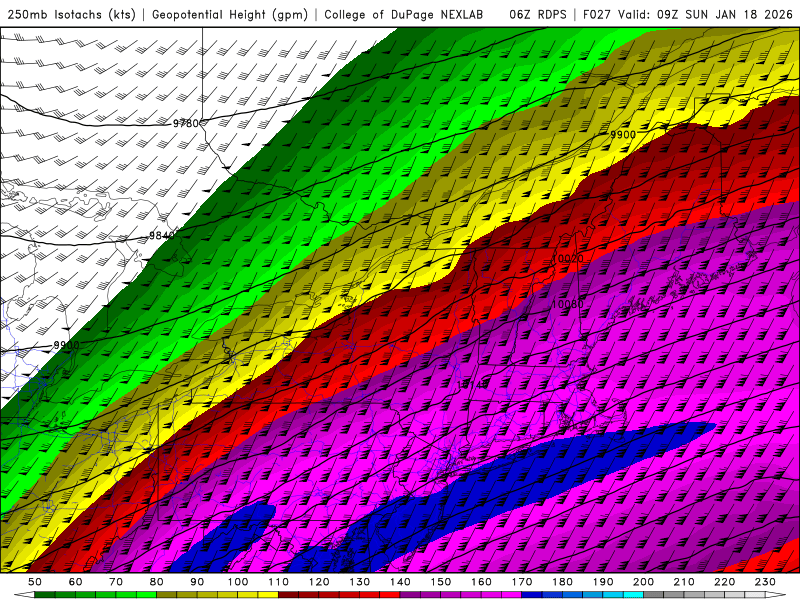
Task: Click the 200 value on the color scale
Action: tap(644, 582)
